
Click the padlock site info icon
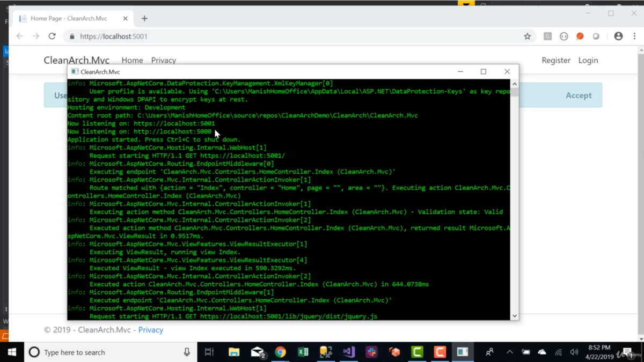coord(72,36)
